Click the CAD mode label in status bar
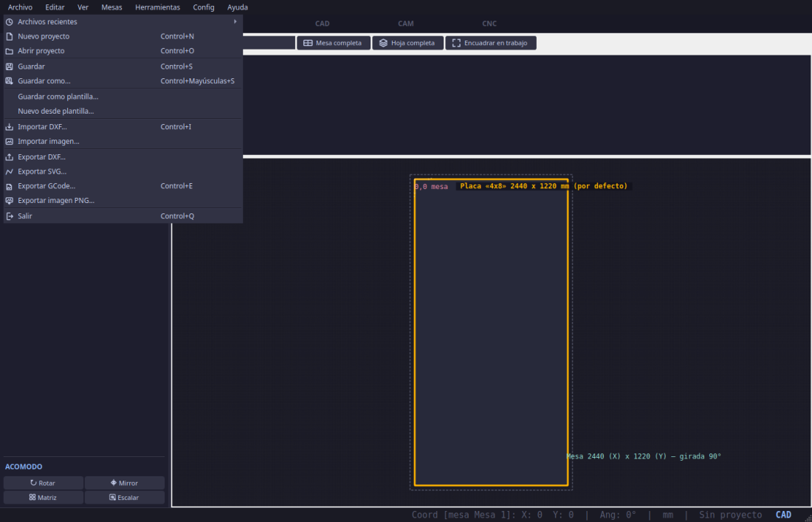This screenshot has height=522, width=812. [x=783, y=515]
